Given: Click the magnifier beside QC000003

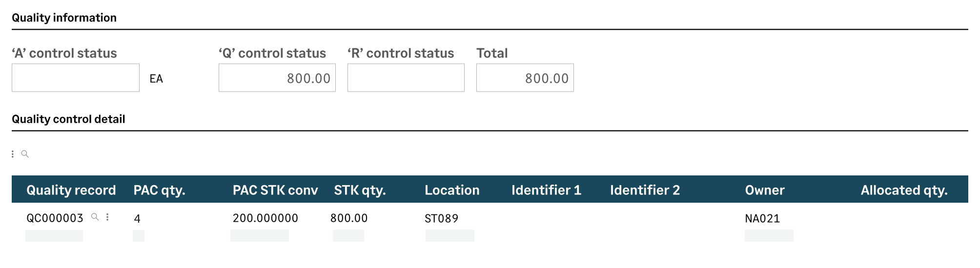Looking at the screenshot, I should [x=95, y=217].
